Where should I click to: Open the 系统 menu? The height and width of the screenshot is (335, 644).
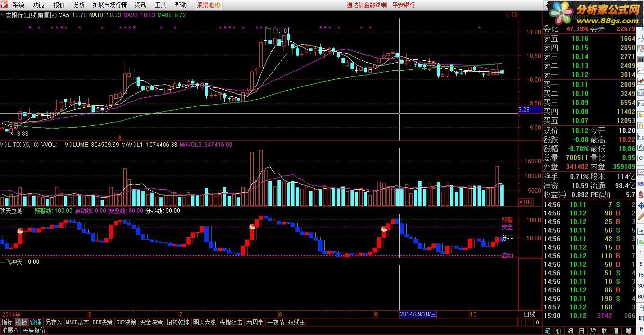point(18,5)
